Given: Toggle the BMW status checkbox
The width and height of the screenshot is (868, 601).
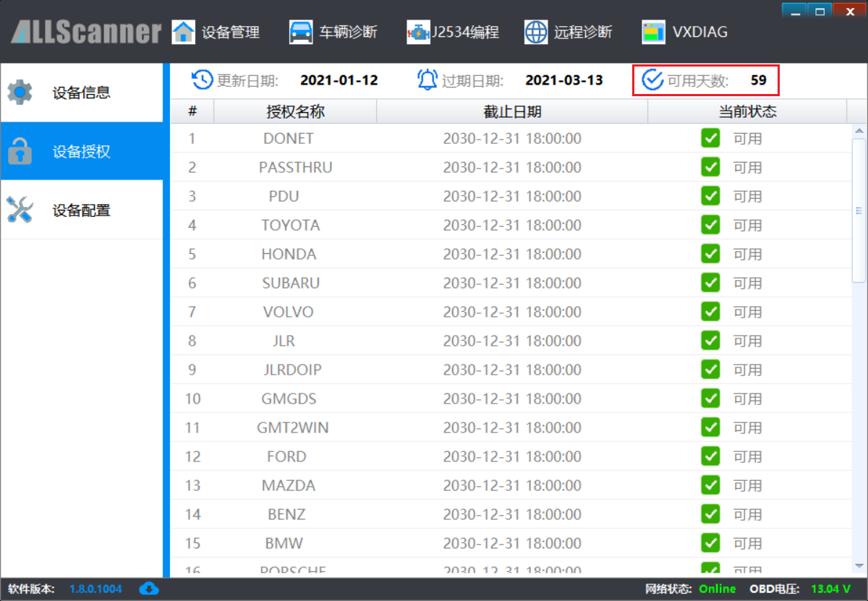Looking at the screenshot, I should (x=710, y=542).
